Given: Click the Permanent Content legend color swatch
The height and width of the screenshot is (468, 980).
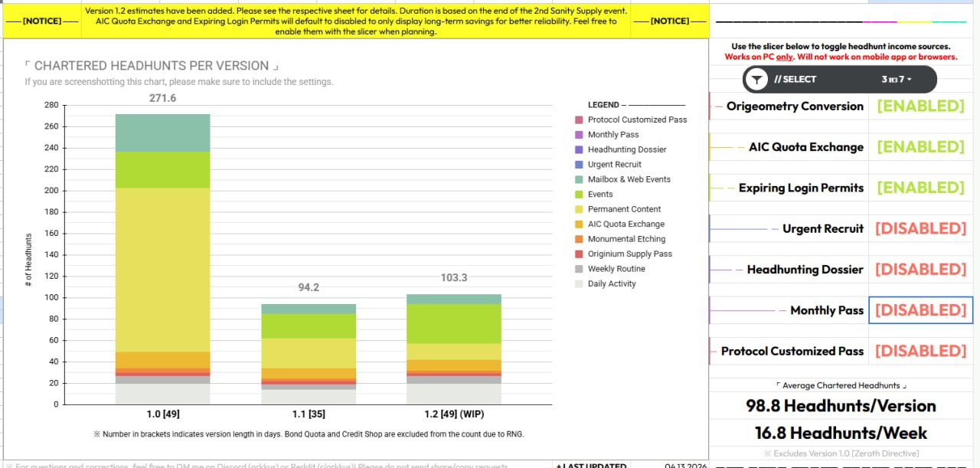Looking at the screenshot, I should coord(579,209).
